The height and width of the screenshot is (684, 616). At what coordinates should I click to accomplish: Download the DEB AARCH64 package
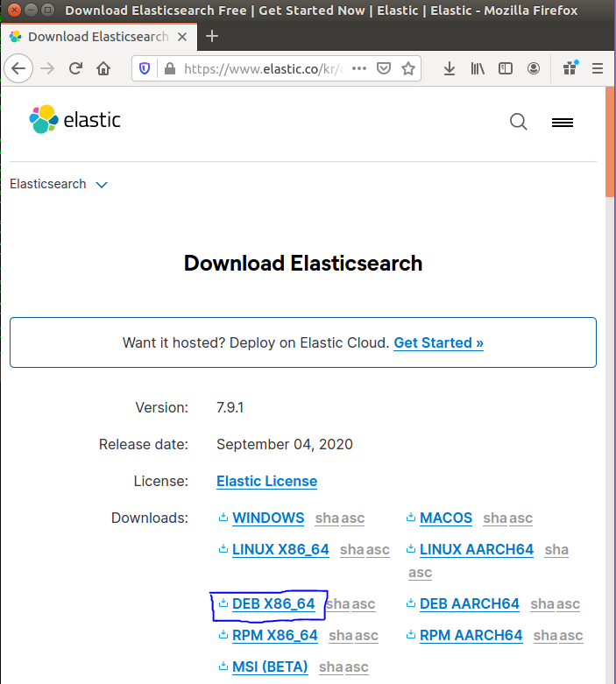click(x=470, y=603)
